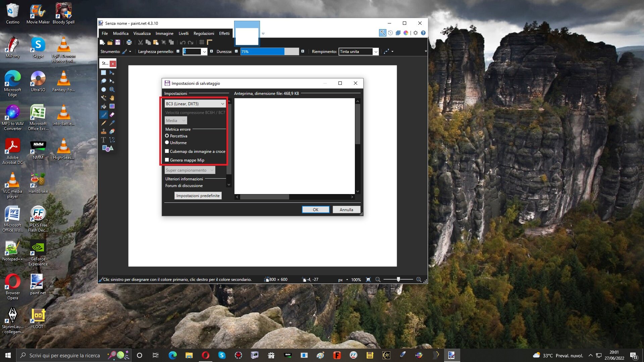Click OK in save settings dialog
Screen dimensions: 644x362
pos(316,209)
